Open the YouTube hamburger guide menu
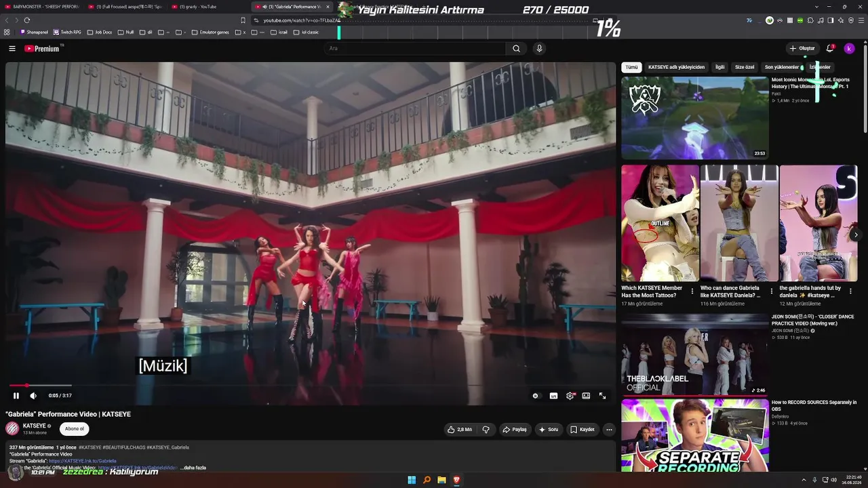 (x=12, y=49)
